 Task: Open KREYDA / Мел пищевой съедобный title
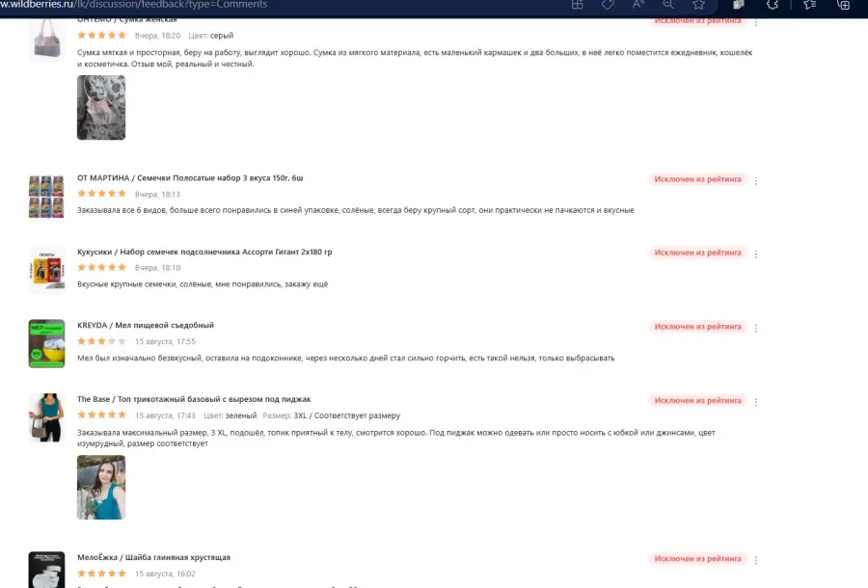tap(145, 325)
